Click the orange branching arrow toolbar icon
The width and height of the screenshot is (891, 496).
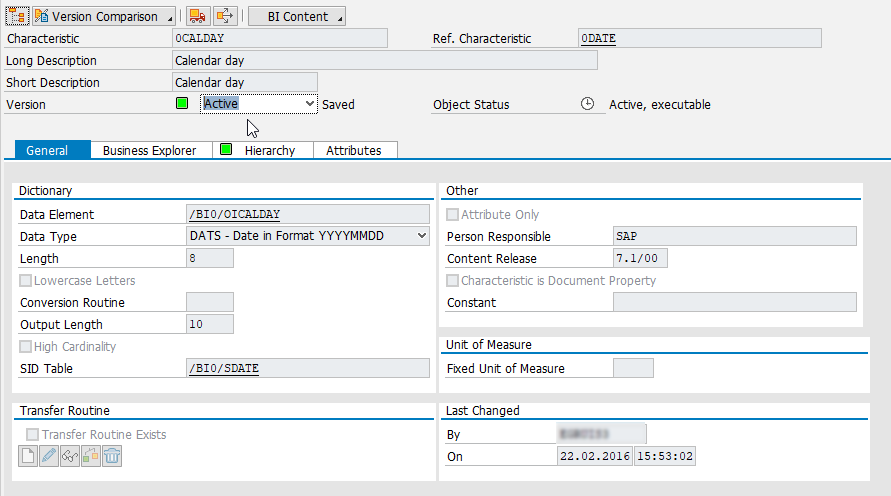pos(225,16)
